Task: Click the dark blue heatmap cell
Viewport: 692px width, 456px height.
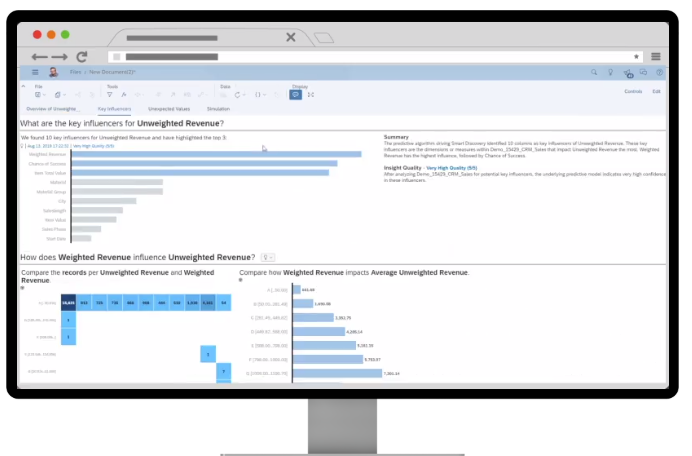Action: (x=68, y=302)
